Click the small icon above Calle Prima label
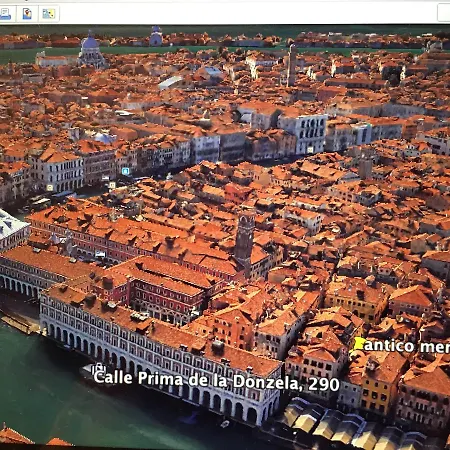The image size is (450, 450). coord(99,367)
